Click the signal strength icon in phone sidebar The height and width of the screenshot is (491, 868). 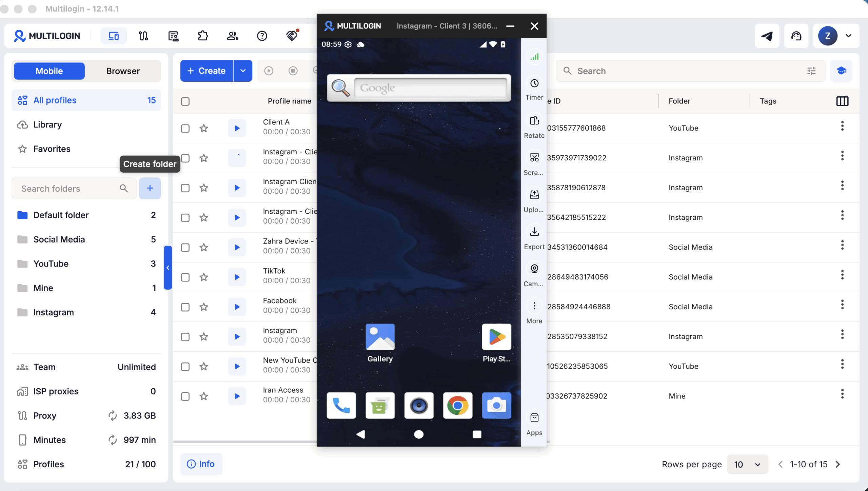(x=534, y=57)
